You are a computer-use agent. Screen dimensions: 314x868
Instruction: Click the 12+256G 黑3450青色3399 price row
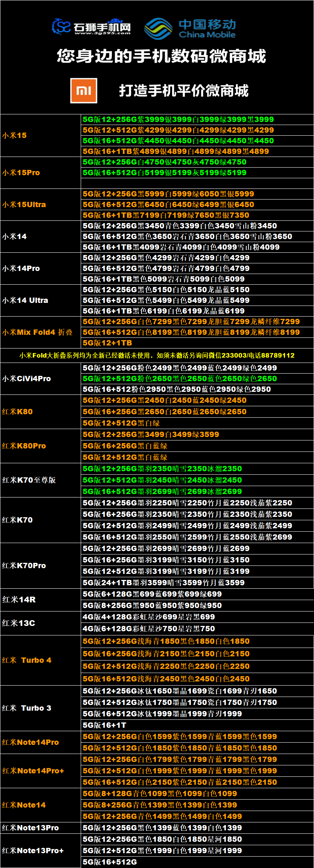pyautogui.click(x=198, y=226)
